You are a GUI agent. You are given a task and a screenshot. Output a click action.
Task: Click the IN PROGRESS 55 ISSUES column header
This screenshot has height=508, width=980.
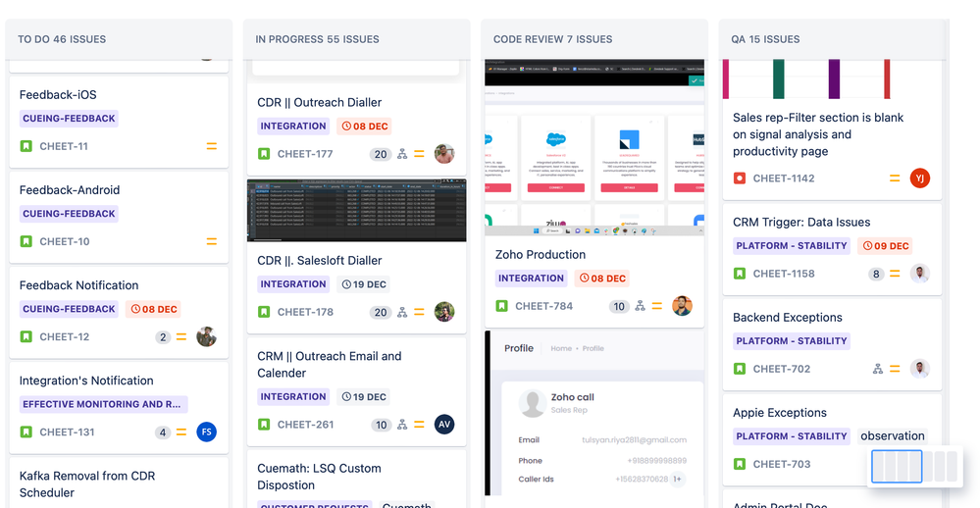317,39
